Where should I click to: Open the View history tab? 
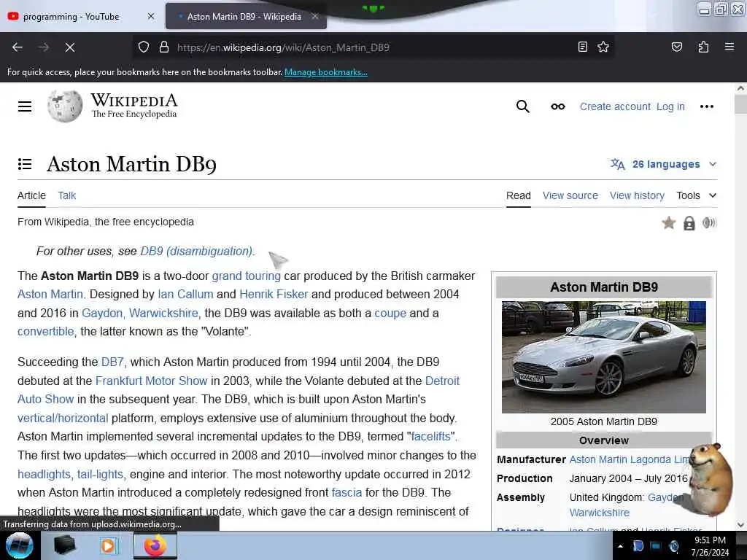click(x=636, y=195)
